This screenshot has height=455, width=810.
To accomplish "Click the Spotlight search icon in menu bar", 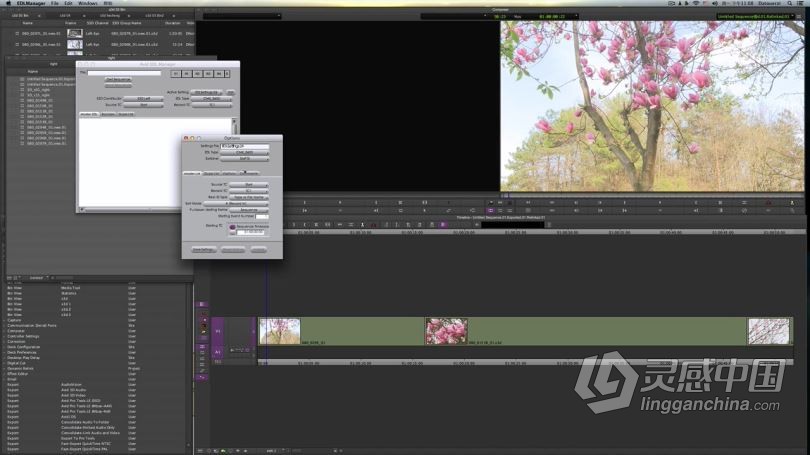I will click(x=790, y=3).
